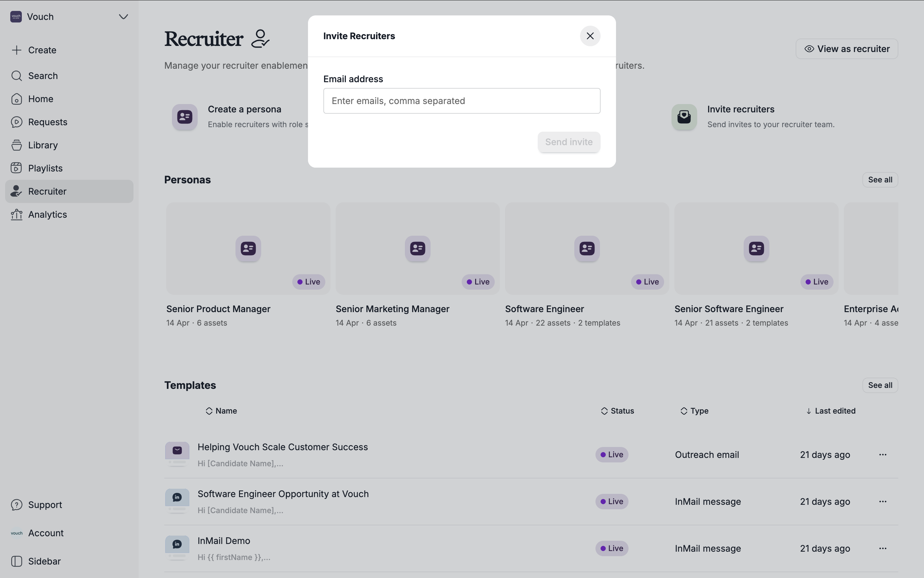Click the Invite recruiters envelope icon
Screen dimensions: 924x578
click(684, 117)
